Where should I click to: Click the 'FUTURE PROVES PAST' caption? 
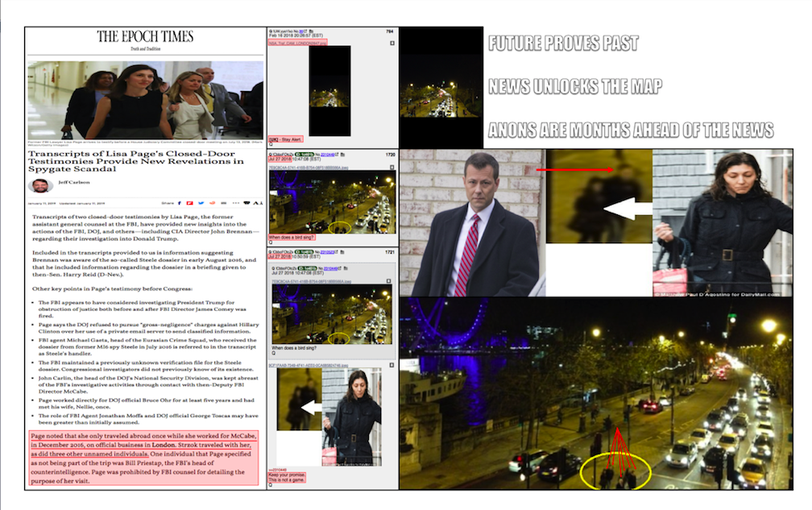pyautogui.click(x=563, y=44)
